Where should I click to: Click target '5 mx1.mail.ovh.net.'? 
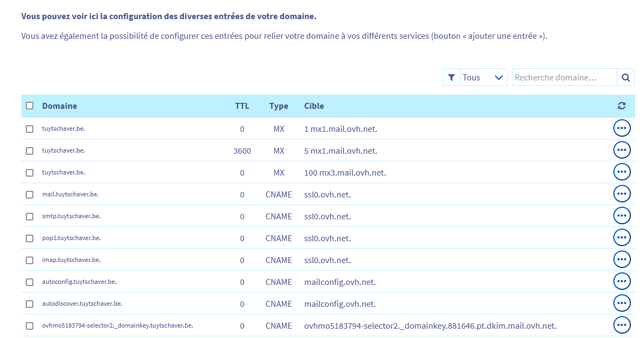[341, 151]
